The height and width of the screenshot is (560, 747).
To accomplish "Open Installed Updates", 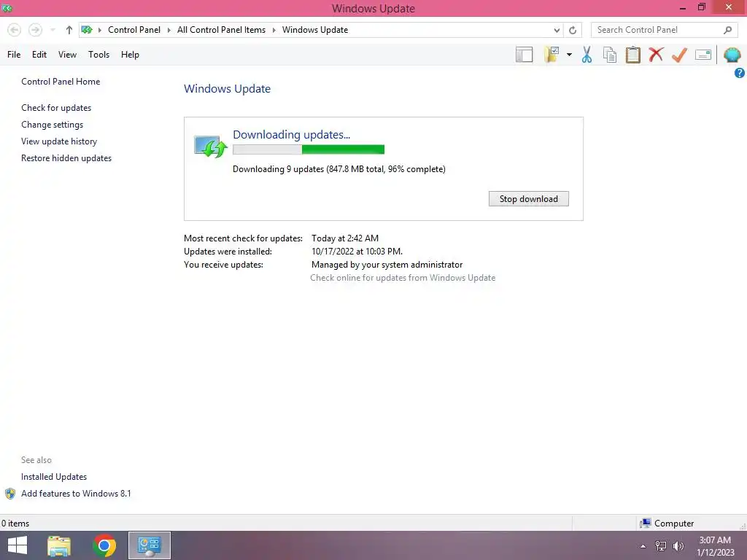I will pos(54,477).
